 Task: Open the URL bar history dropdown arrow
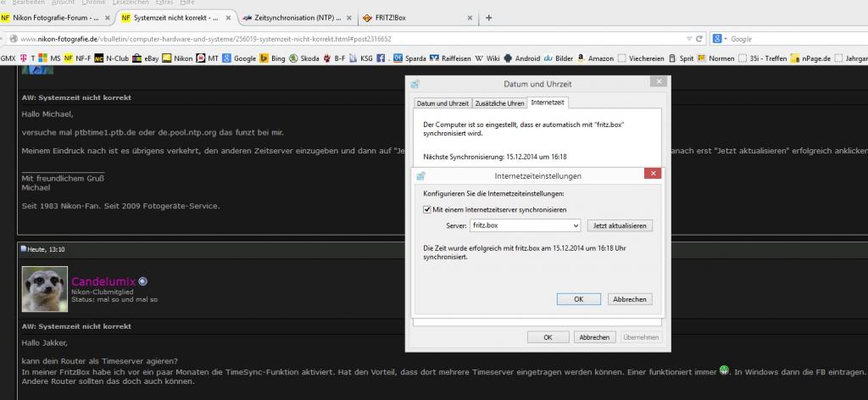point(688,39)
